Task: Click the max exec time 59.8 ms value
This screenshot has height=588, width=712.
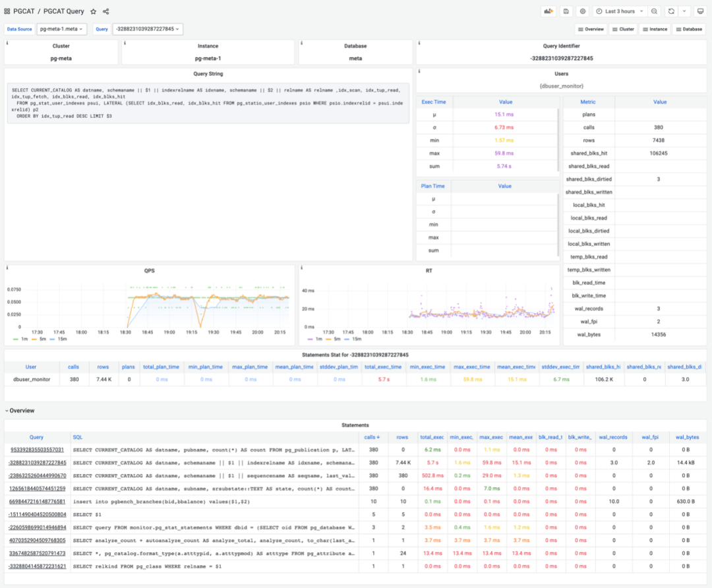Action: point(504,154)
